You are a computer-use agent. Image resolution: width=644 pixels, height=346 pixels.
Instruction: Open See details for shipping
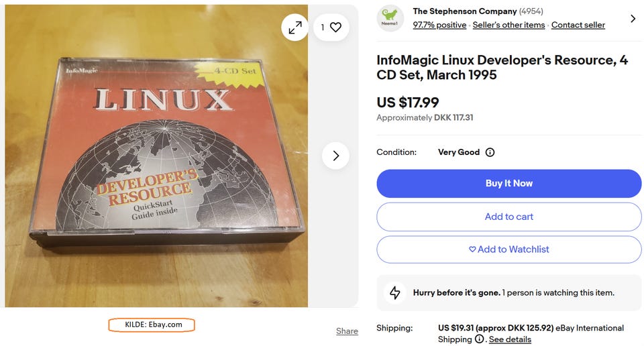(x=509, y=339)
